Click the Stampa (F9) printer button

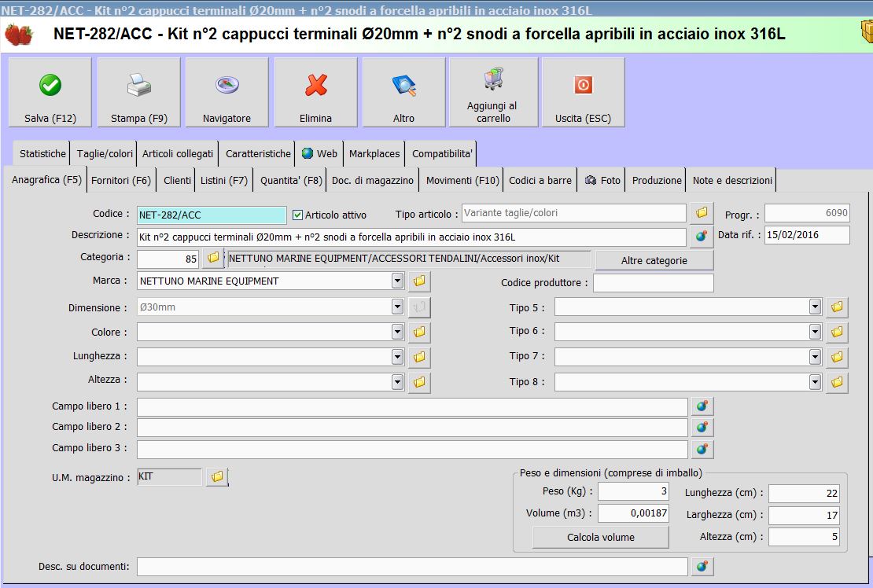click(x=138, y=92)
